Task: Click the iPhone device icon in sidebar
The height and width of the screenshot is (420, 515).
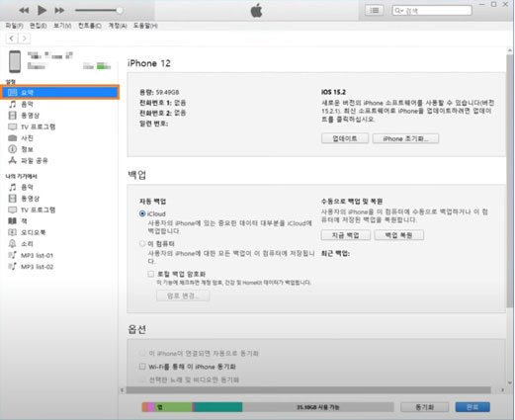Action: coord(15,61)
